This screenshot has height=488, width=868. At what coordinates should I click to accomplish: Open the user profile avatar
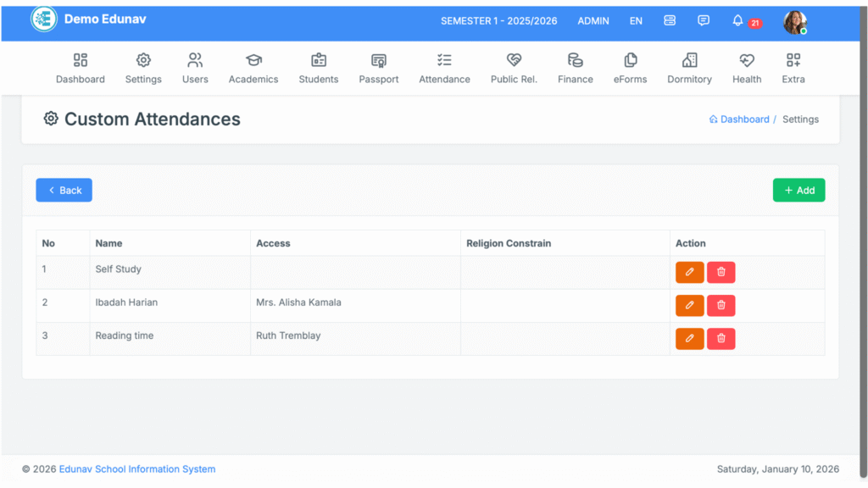(x=794, y=22)
